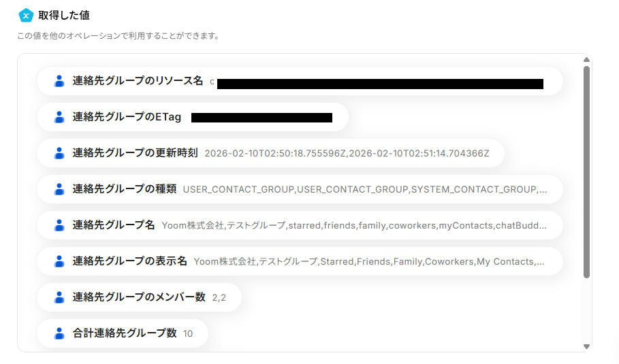The width and height of the screenshot is (619, 364).
Task: Click person icon beside 連絡先グループのETag
Action: [x=59, y=117]
